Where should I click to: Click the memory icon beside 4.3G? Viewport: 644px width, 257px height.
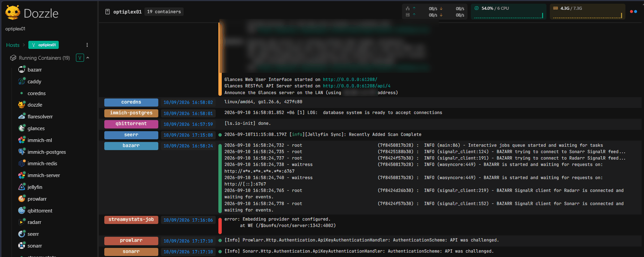pyautogui.click(x=556, y=8)
